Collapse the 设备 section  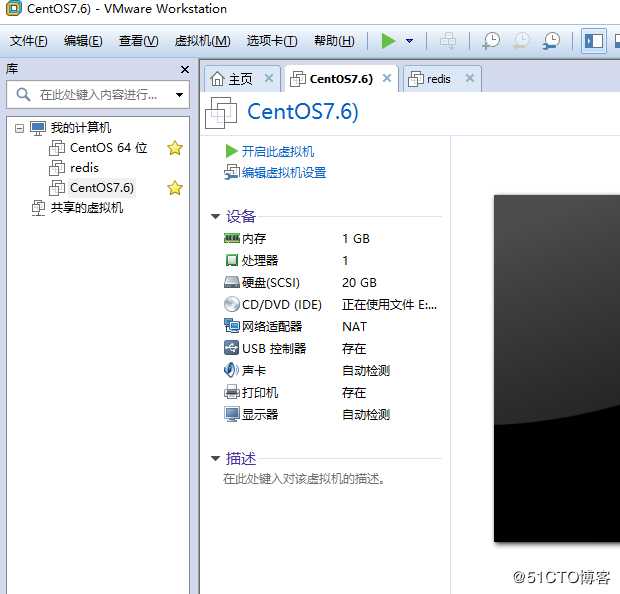point(215,216)
